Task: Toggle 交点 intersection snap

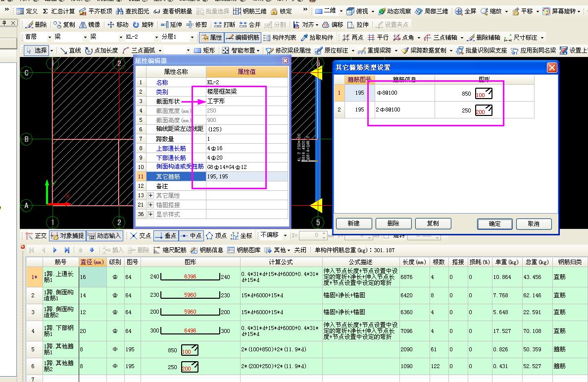Action: (141, 235)
